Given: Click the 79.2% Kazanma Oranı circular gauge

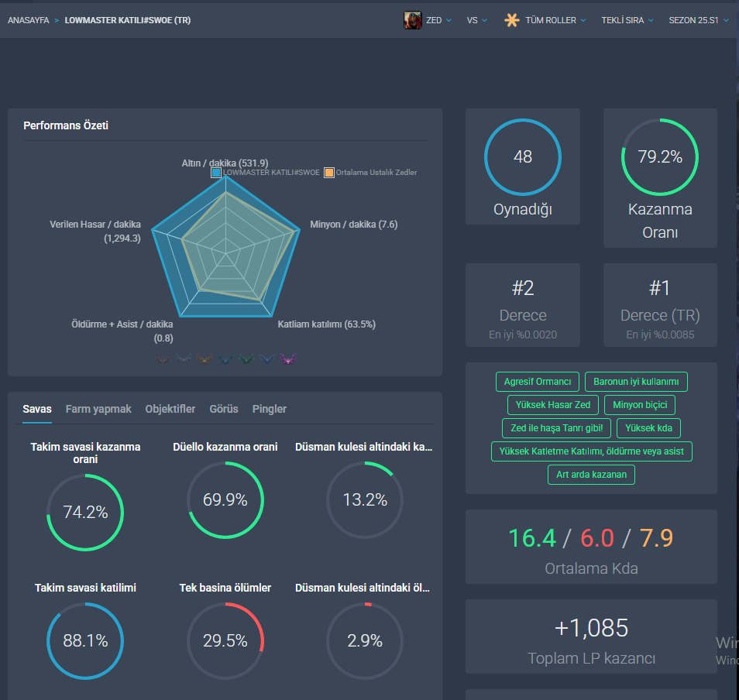Looking at the screenshot, I should (660, 157).
